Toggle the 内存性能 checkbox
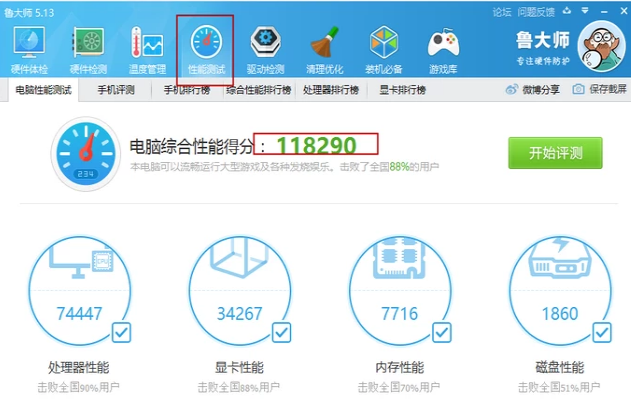The width and height of the screenshot is (631, 406). point(440,332)
